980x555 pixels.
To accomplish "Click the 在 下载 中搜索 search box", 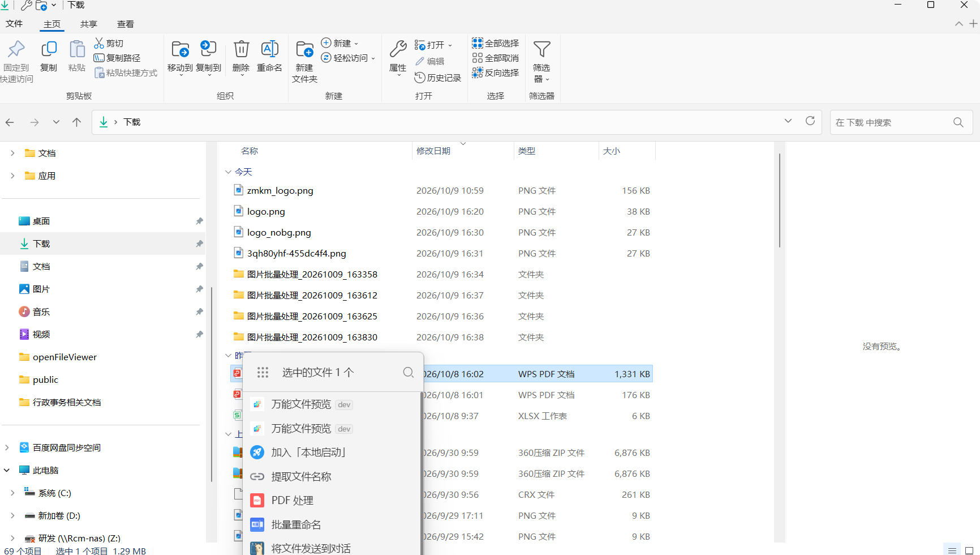I will pos(901,122).
